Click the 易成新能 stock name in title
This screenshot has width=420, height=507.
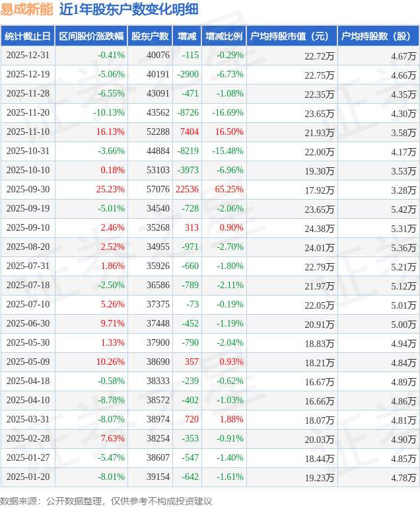tap(26, 10)
